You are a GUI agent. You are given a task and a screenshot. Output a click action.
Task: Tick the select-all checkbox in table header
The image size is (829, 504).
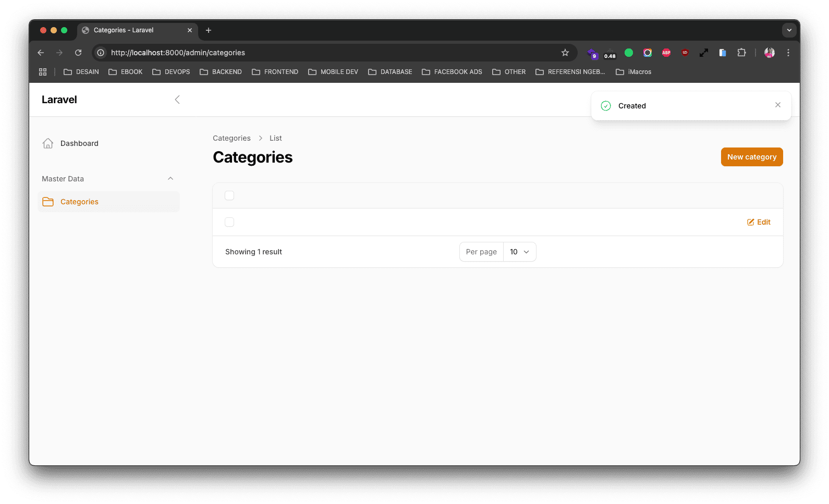point(229,195)
